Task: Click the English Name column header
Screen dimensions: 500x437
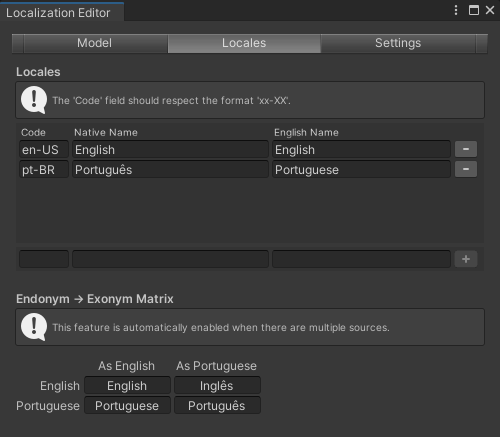Action: (306, 132)
